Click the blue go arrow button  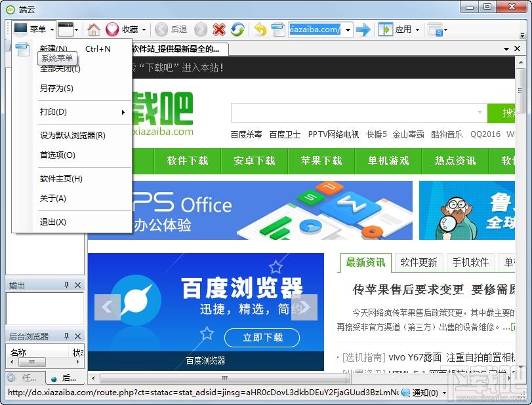363,29
